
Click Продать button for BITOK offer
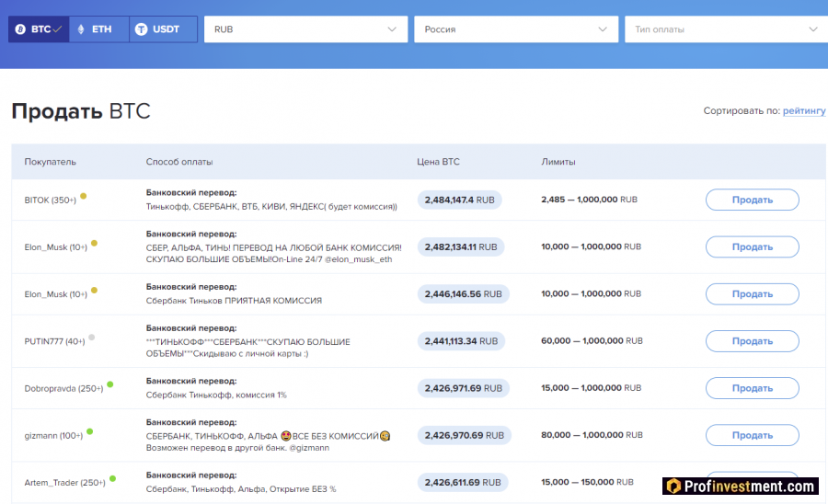752,200
